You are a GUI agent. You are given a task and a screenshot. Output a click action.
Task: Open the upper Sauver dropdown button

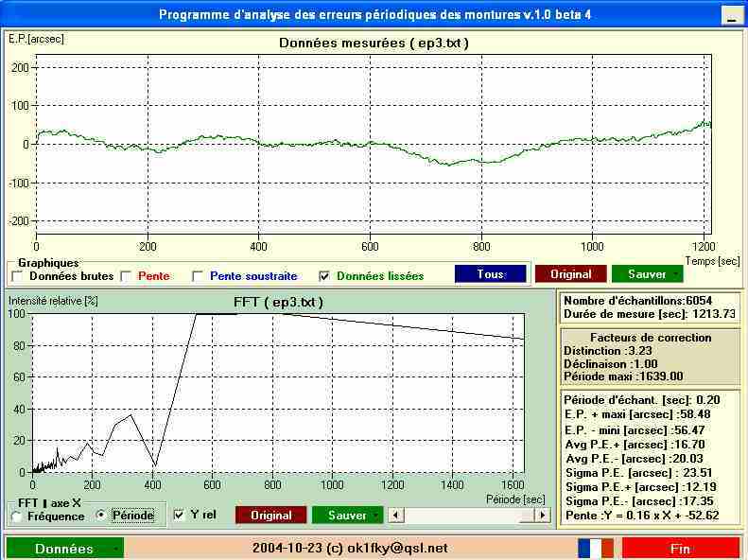(648, 274)
